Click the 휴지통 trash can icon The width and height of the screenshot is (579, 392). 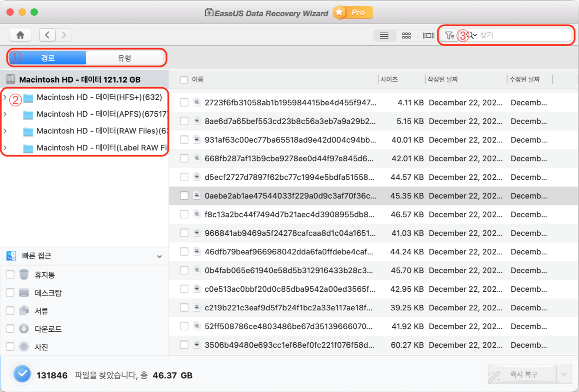click(24, 275)
